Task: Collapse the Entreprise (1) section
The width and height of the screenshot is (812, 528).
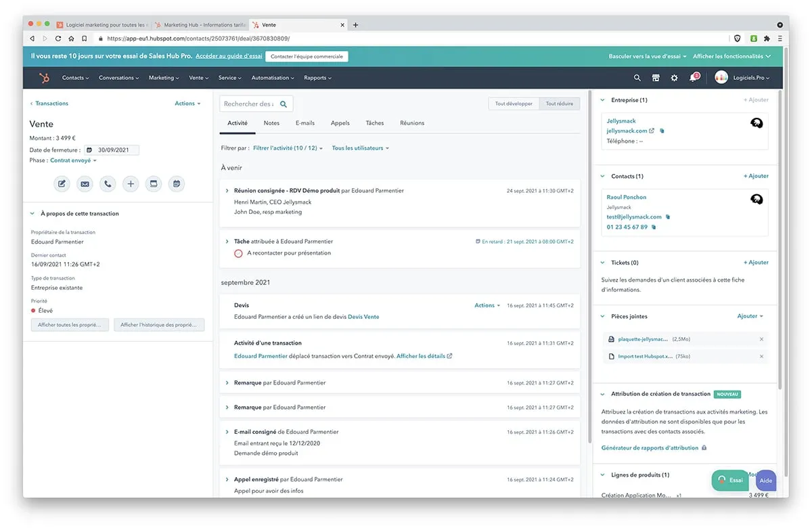Action: point(603,100)
